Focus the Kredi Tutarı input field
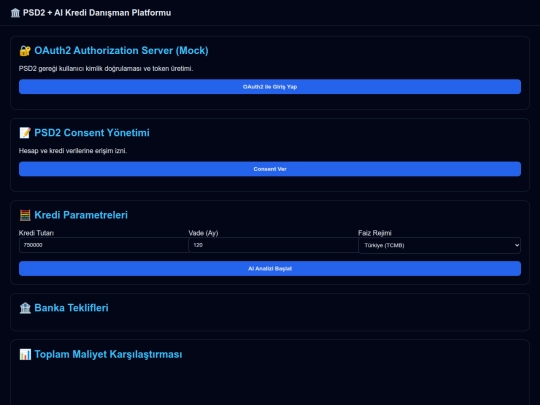This screenshot has width=540, height=405. tap(104, 245)
